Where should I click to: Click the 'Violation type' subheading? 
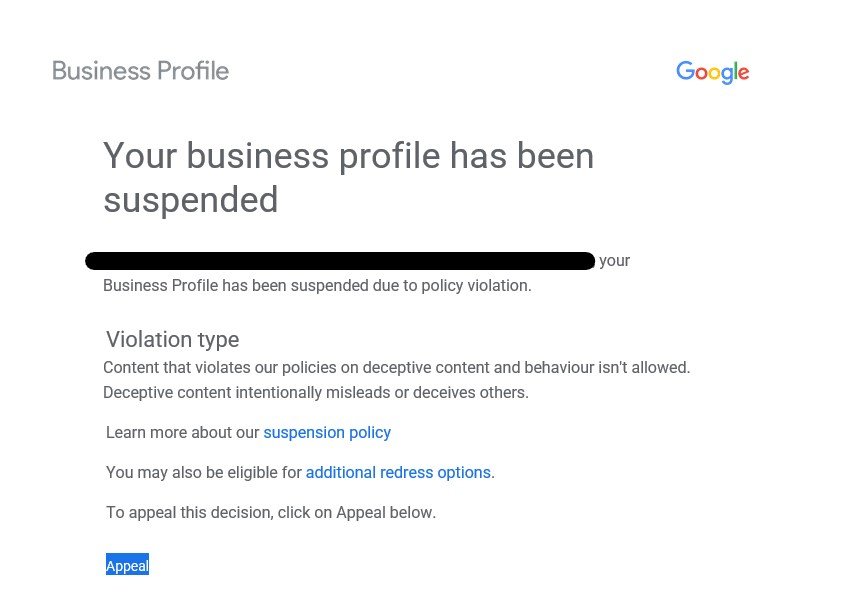point(172,340)
